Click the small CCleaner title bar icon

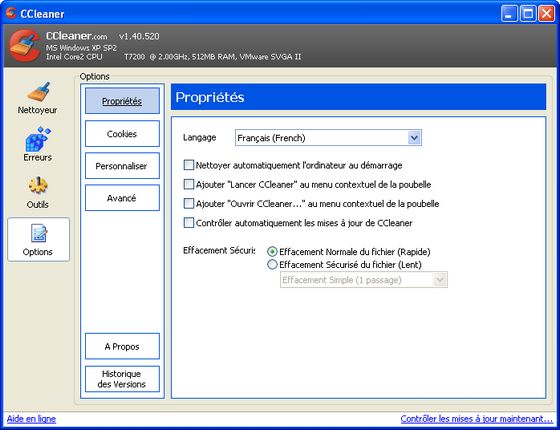coord(11,13)
